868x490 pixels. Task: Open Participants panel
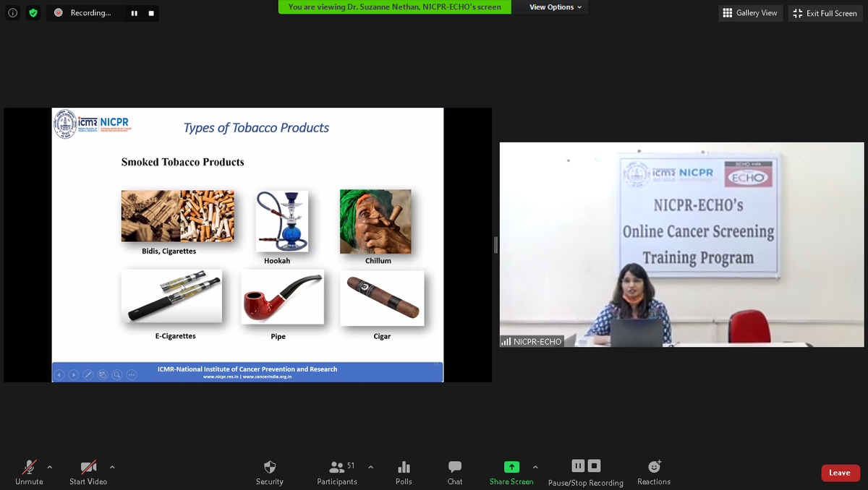click(x=337, y=473)
